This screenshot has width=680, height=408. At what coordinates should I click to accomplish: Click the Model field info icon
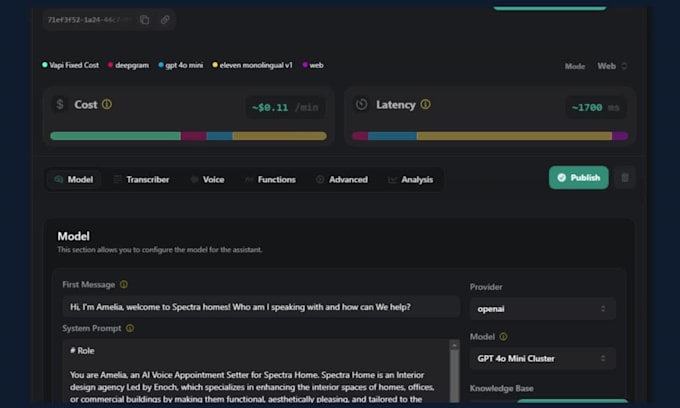click(503, 337)
